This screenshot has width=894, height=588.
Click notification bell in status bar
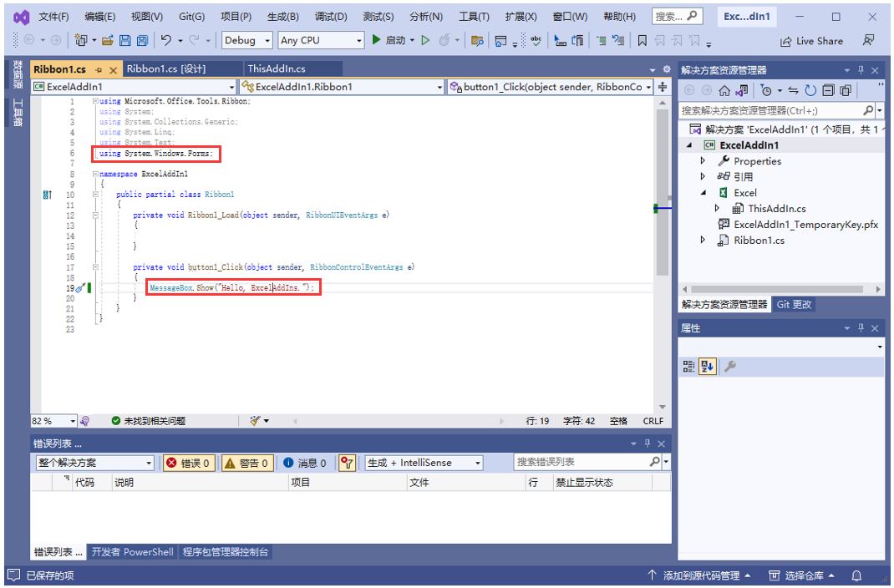pos(856,576)
